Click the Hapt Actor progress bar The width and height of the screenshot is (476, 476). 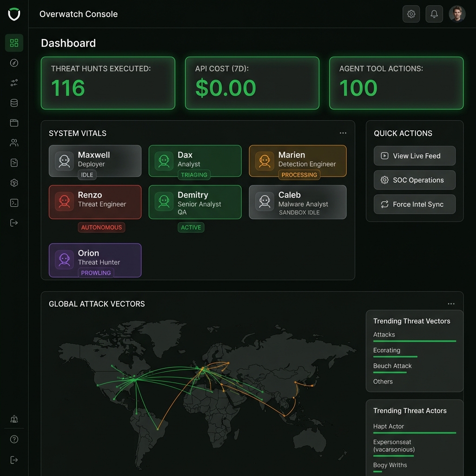point(415,433)
